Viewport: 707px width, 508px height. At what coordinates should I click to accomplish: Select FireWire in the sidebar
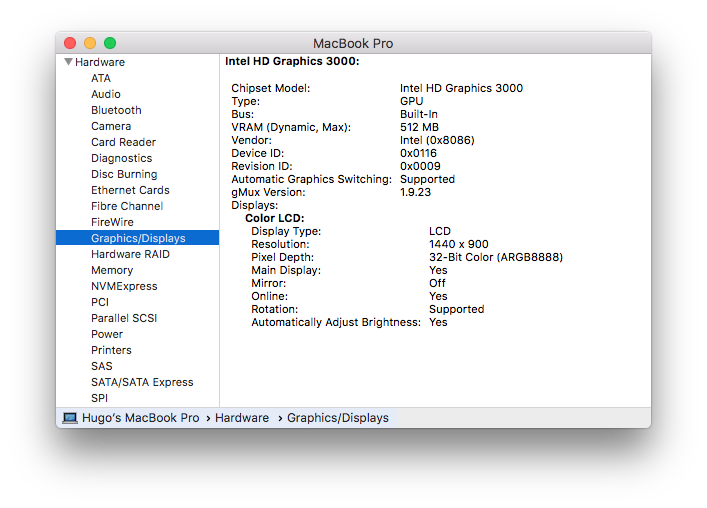pos(112,222)
